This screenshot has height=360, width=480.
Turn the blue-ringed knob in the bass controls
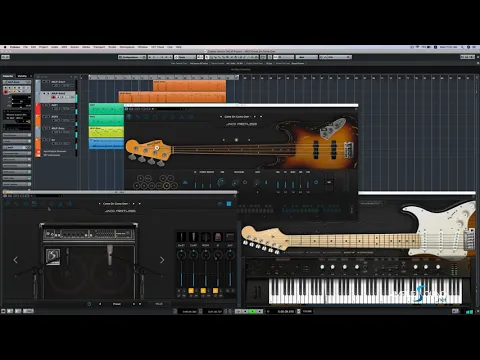click(221, 182)
